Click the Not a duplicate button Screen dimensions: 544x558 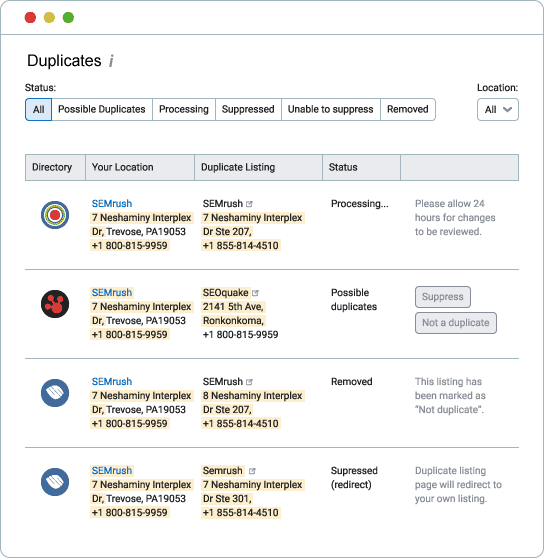pos(456,323)
